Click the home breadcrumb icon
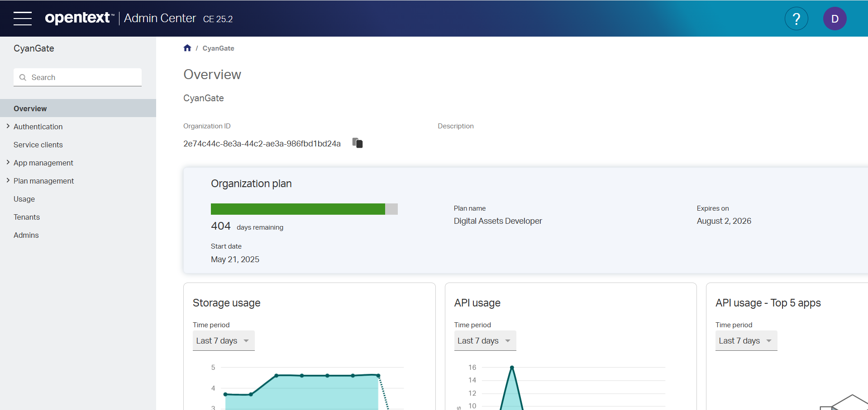868x410 pixels. pyautogui.click(x=187, y=48)
